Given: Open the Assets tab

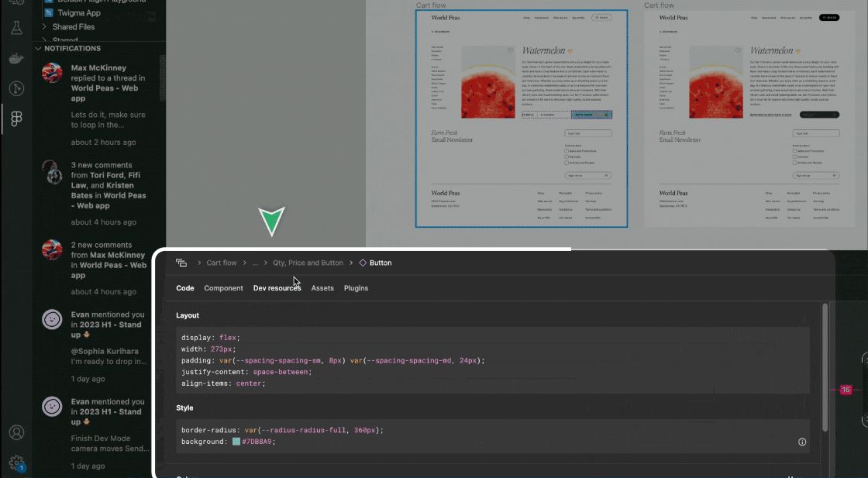Looking at the screenshot, I should point(322,288).
